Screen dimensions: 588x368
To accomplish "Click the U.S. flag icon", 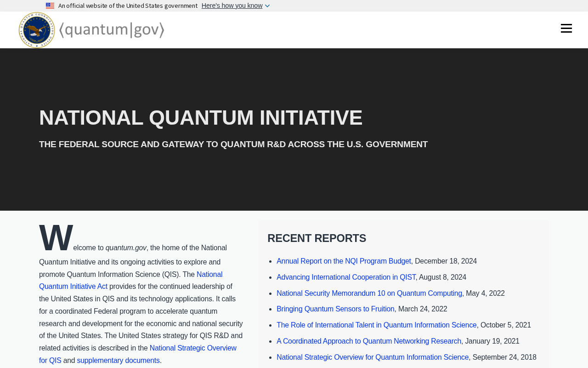I will point(50,6).
